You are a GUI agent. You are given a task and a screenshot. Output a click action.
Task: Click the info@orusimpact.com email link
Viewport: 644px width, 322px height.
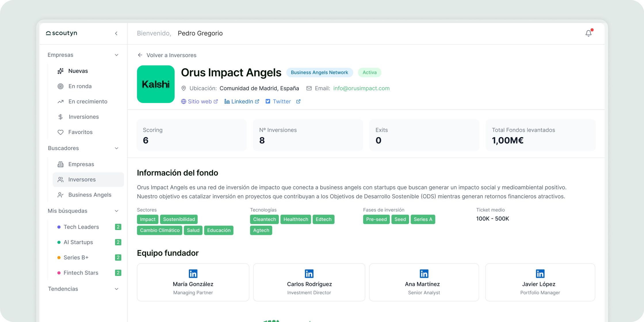point(361,88)
